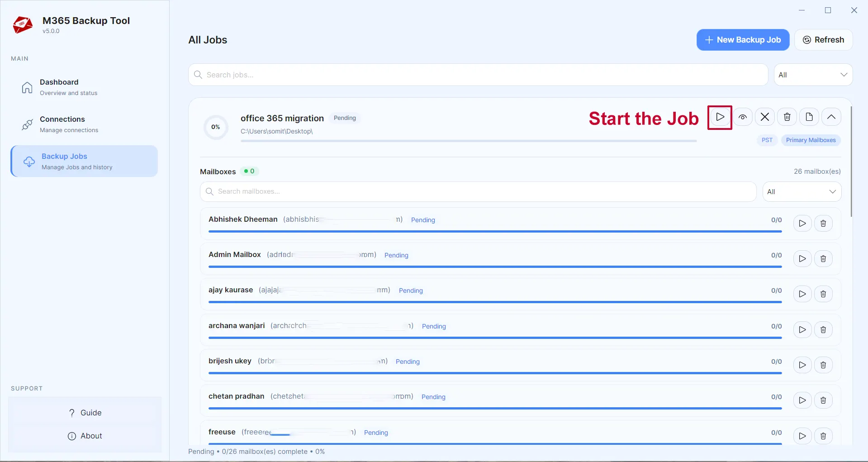Start backup for Admin Mailbox
Screen dimensions: 868x462
click(802, 259)
